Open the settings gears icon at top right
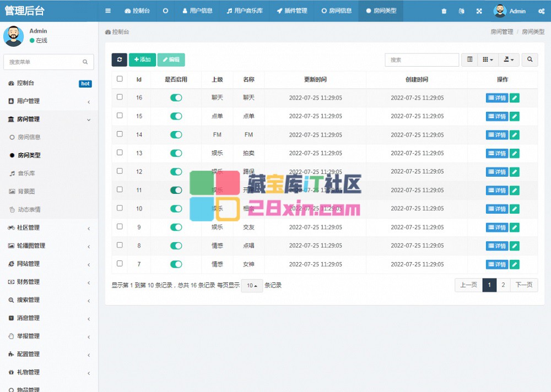Viewport: 551px width, 392px height. 541,11
